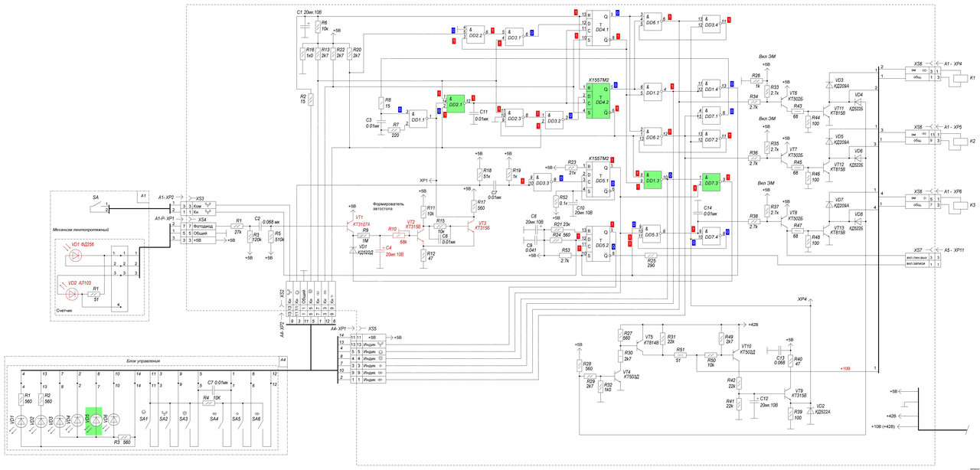Click the 'XP4' label
This screenshot has height=470, width=980.
click(802, 300)
